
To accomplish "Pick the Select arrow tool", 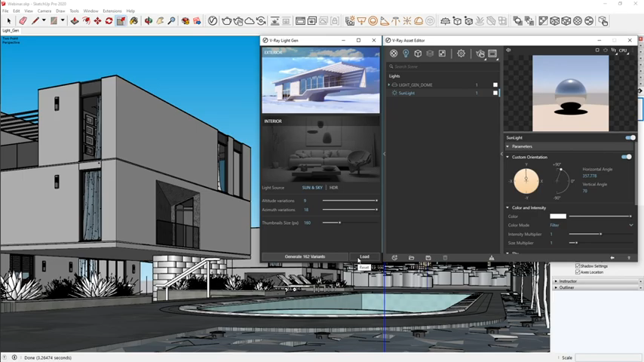I will click(x=8, y=20).
